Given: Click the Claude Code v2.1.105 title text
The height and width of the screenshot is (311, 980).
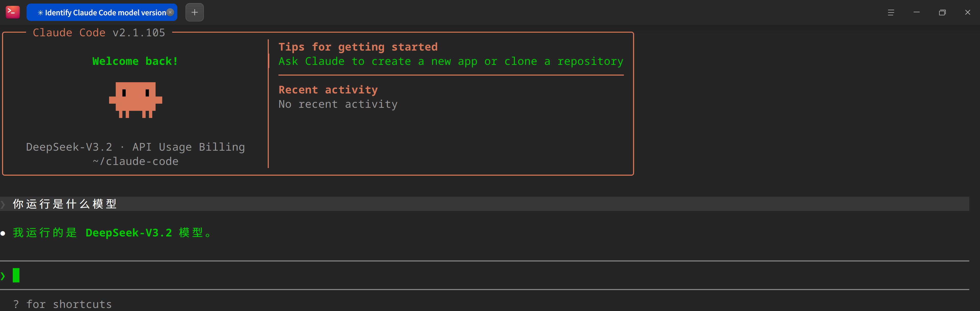Looking at the screenshot, I should [x=99, y=33].
